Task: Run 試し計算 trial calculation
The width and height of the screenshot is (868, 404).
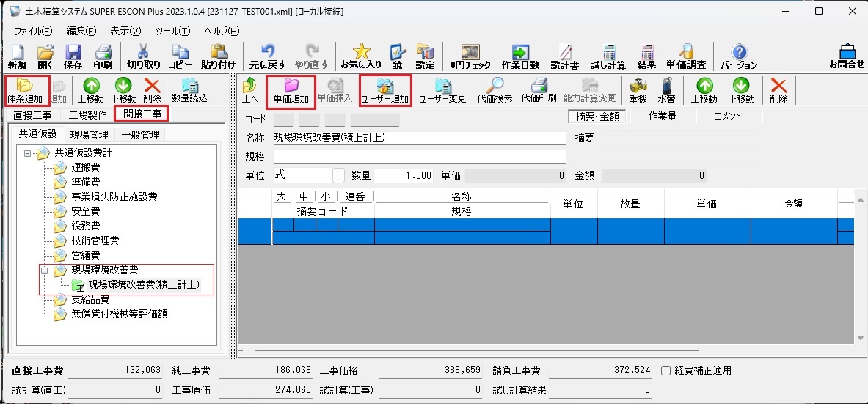Action: pyautogui.click(x=608, y=56)
